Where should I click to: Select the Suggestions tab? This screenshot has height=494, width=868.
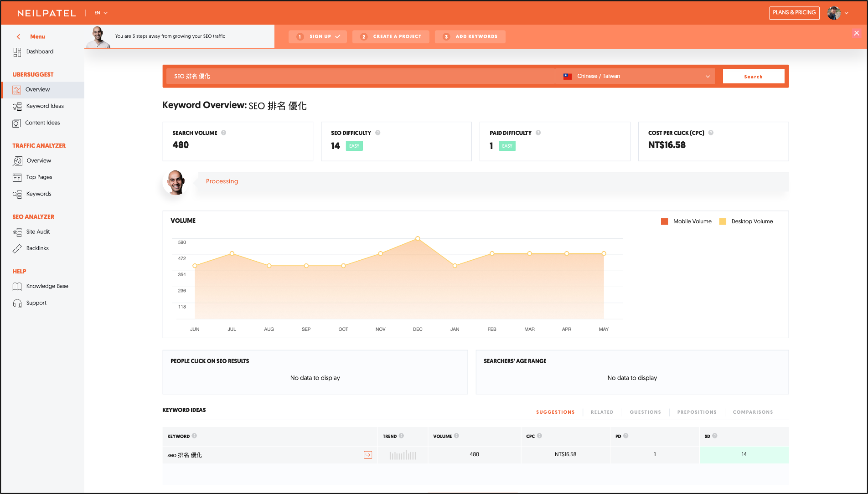555,412
